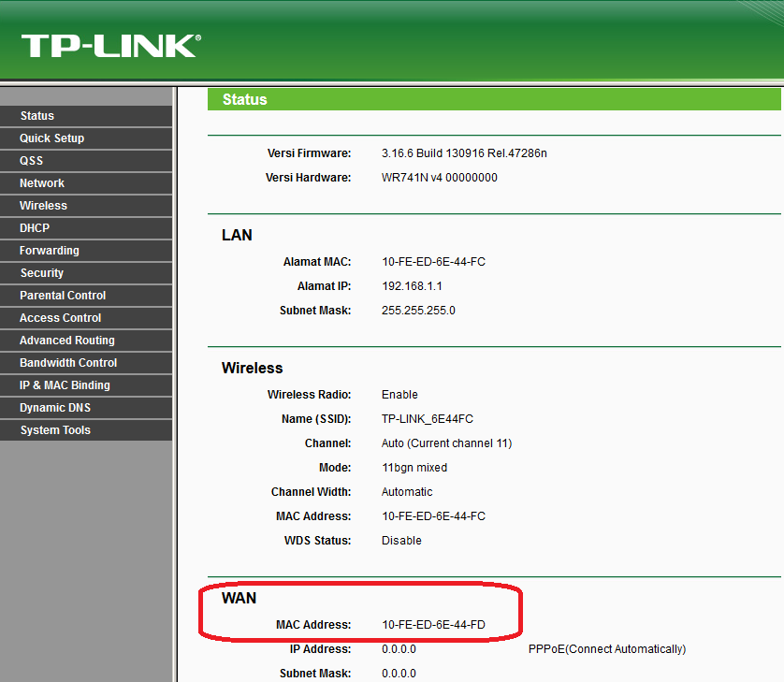Click the LAN section heading

pyautogui.click(x=237, y=235)
